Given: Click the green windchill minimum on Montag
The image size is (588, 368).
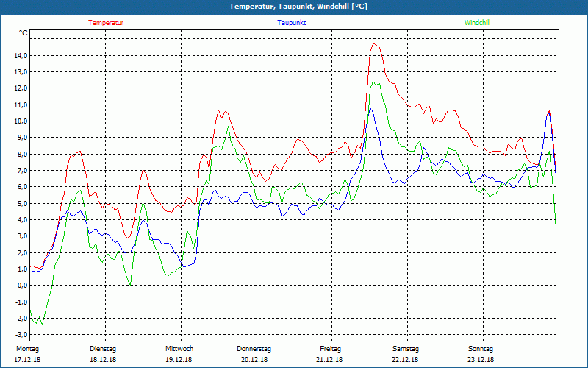Looking at the screenshot, I should (x=42, y=325).
